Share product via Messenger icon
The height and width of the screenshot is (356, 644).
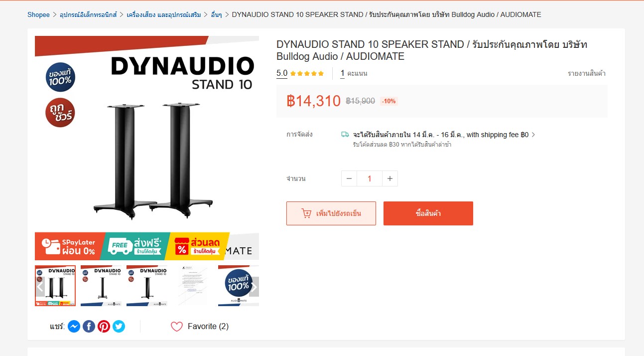[74, 327]
